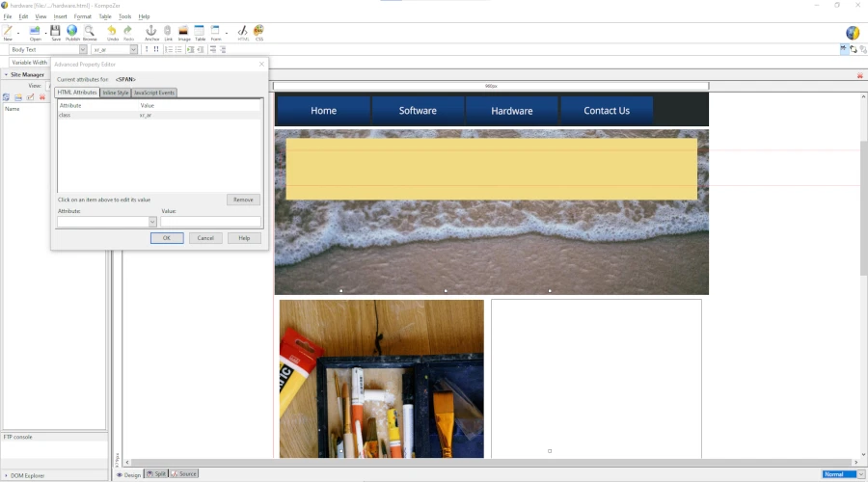Preview the page with the Browse icon
The width and height of the screenshot is (868, 482).
pos(89,31)
